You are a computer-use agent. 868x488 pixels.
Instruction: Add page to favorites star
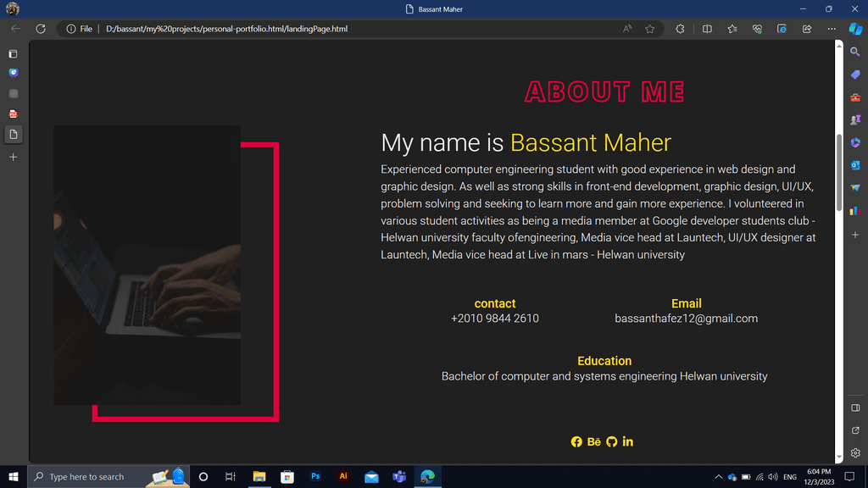point(650,29)
